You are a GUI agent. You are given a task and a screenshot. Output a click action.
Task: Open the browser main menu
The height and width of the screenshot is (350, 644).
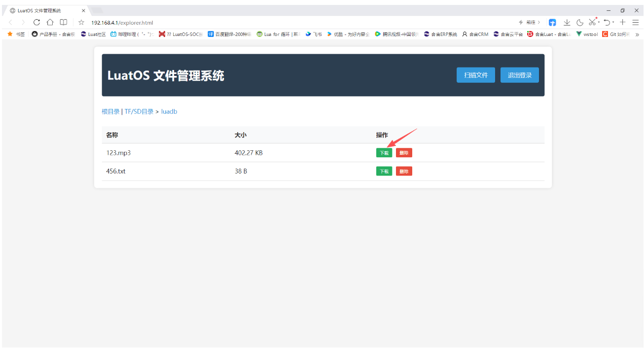click(x=636, y=22)
